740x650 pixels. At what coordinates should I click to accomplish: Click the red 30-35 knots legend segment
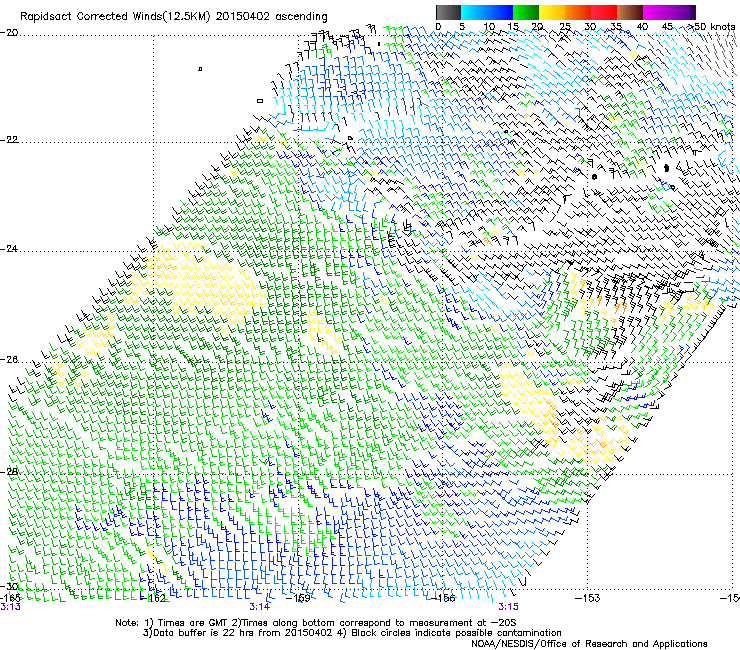[x=604, y=12]
